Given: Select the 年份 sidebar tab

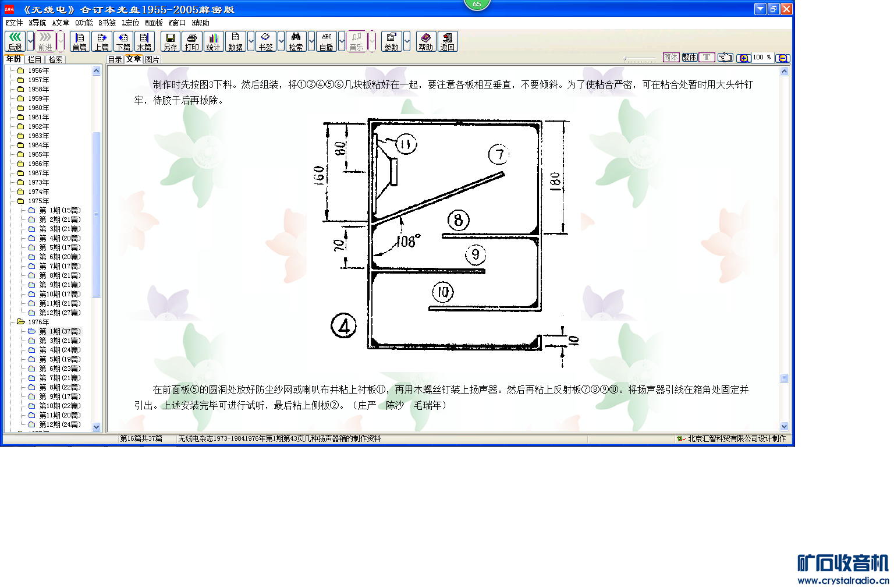Looking at the screenshot, I should coord(14,59).
